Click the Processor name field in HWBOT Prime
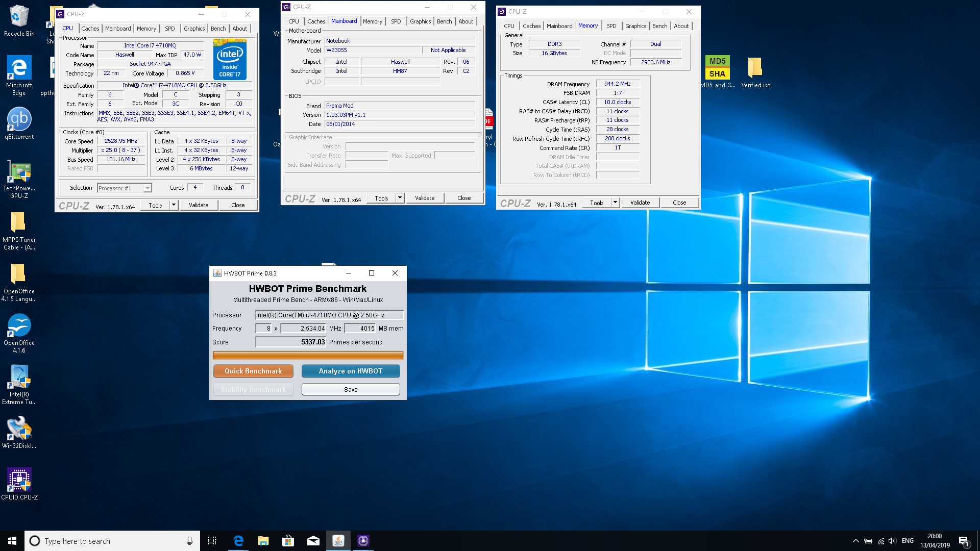Screen dimensions: 980x551 [330, 315]
